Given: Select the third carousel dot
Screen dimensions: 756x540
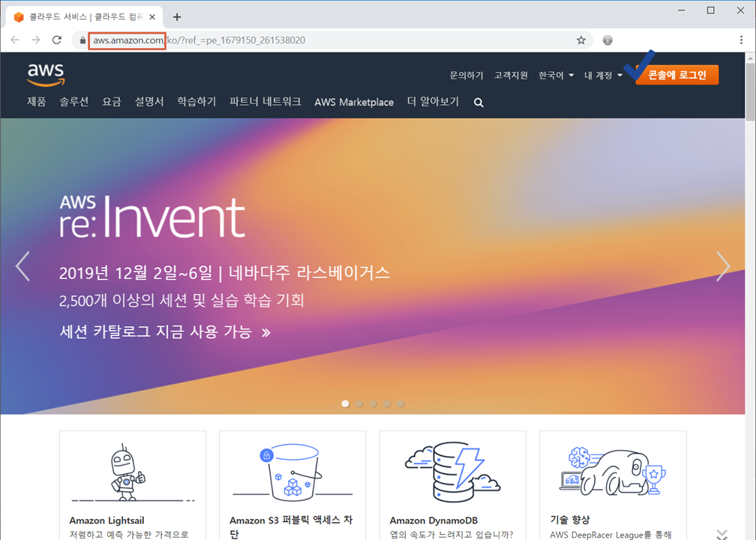Looking at the screenshot, I should (373, 403).
